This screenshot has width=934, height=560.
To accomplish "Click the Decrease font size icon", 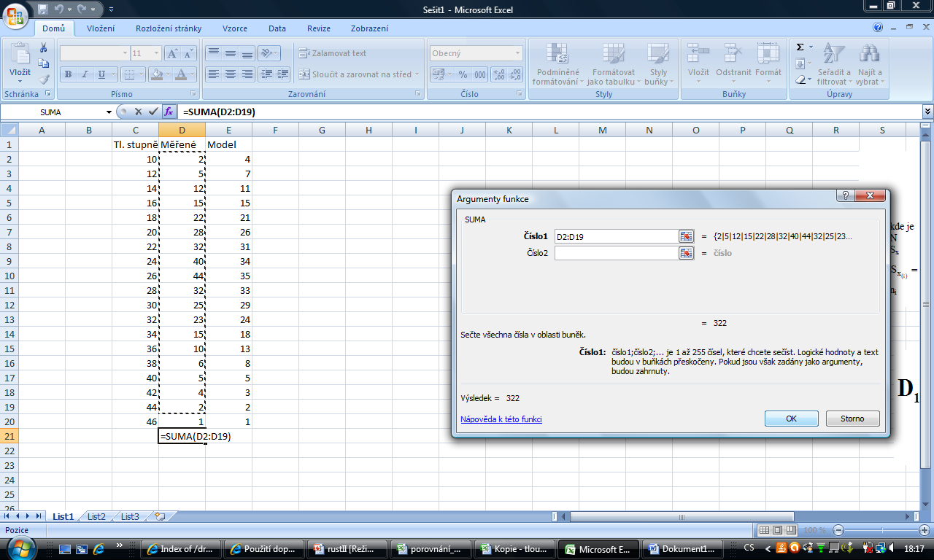I will pos(189,53).
